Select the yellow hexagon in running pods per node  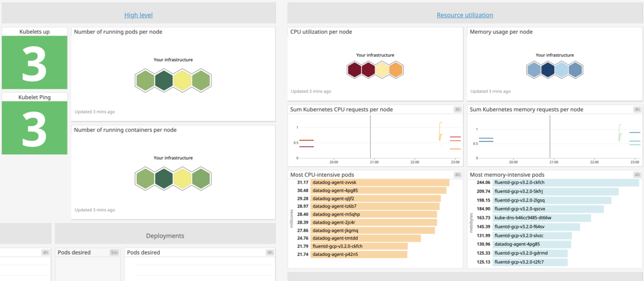coord(182,81)
